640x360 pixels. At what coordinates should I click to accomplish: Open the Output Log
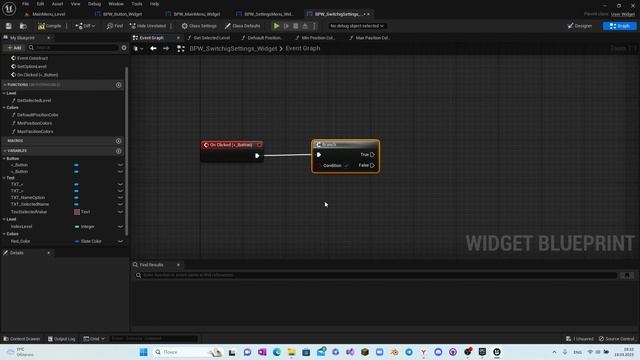click(62, 339)
